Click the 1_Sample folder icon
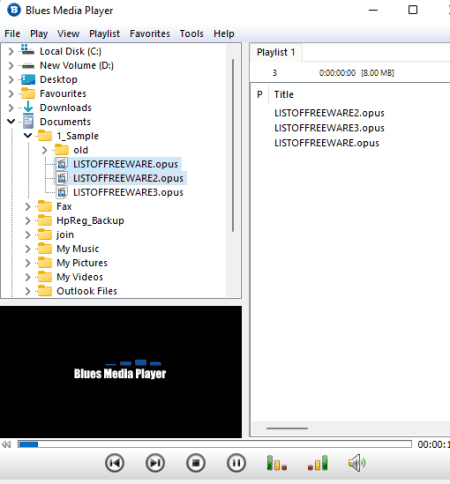 point(45,136)
